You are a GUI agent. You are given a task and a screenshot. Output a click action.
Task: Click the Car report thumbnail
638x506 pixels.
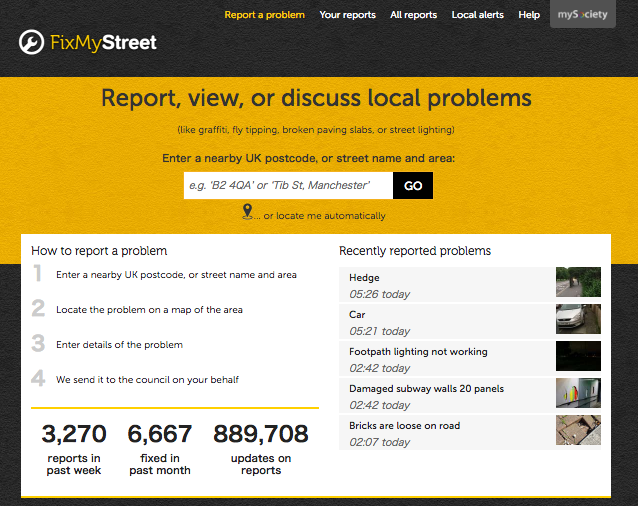tap(578, 319)
